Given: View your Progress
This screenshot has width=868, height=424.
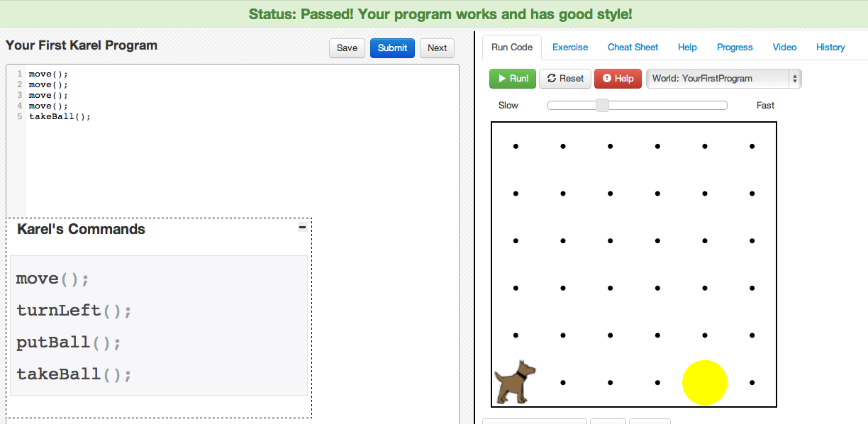Looking at the screenshot, I should click(x=735, y=47).
